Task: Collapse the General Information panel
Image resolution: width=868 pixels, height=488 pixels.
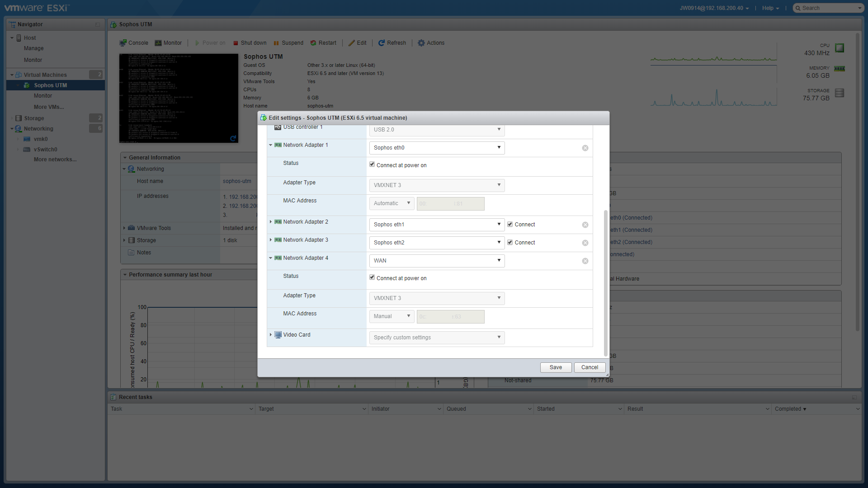Action: [x=125, y=158]
